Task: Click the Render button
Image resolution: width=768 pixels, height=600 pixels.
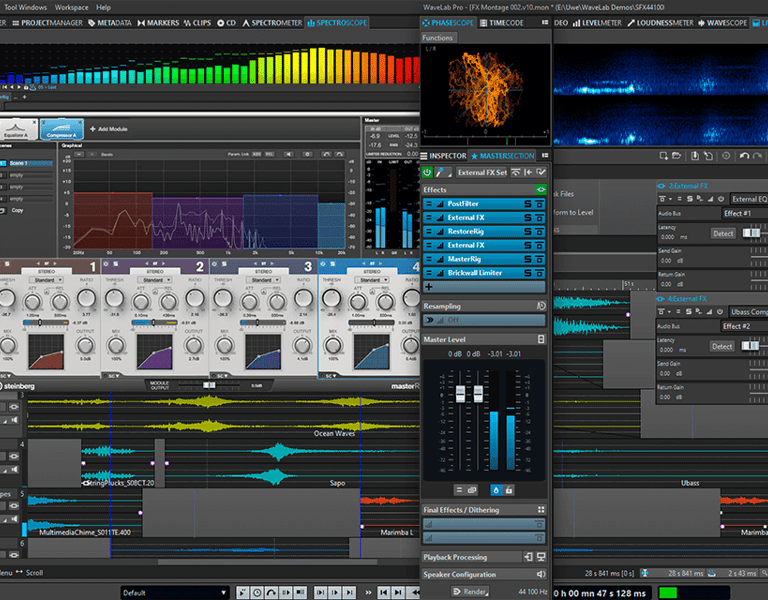Action: click(x=471, y=592)
